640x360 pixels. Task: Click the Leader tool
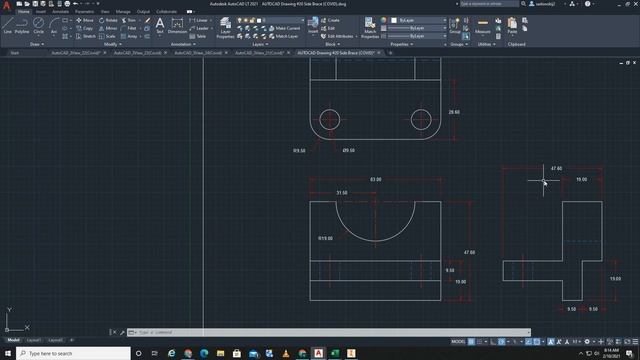point(199,28)
